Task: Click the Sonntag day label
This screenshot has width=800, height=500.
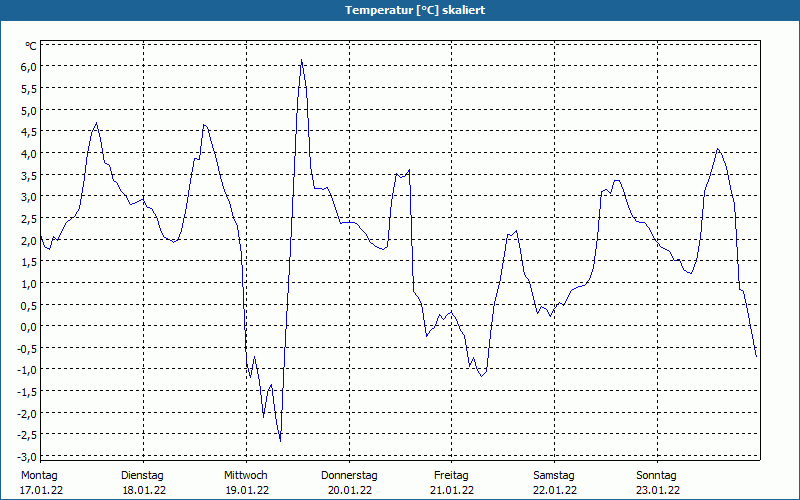Action: (657, 476)
